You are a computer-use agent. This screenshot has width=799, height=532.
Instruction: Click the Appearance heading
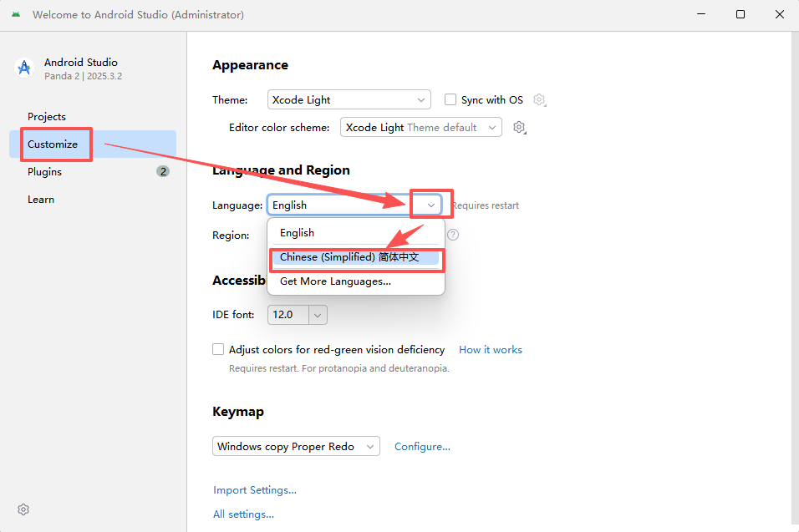pyautogui.click(x=250, y=65)
